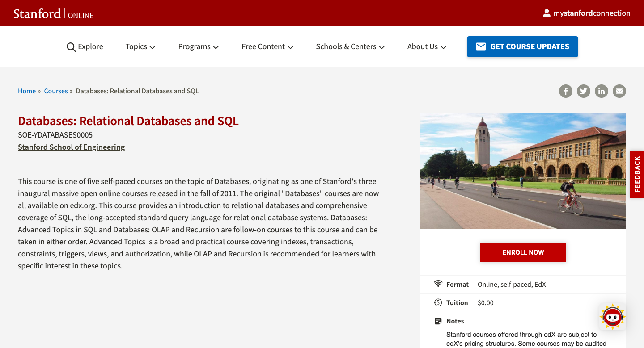Open the Explore search menu item
The width and height of the screenshot is (644, 348).
point(85,46)
